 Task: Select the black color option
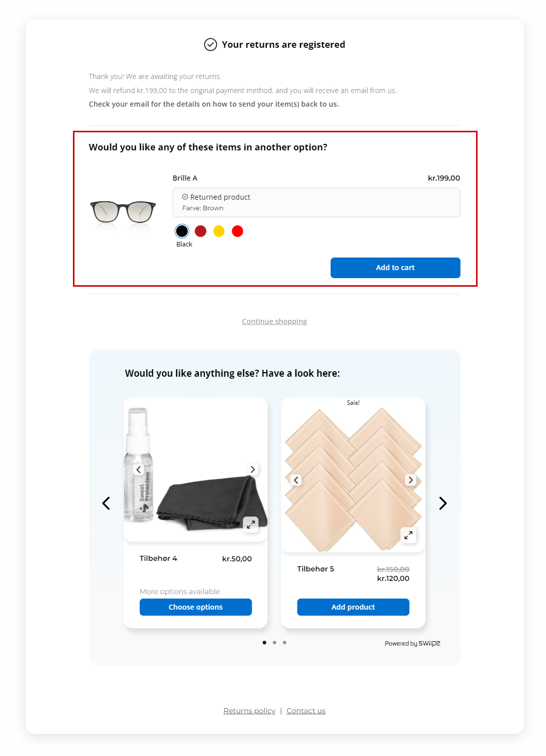pos(182,231)
